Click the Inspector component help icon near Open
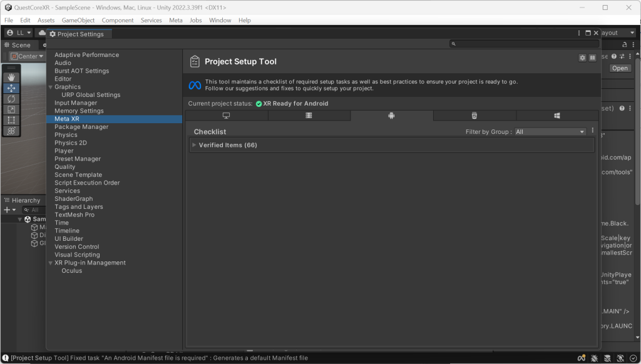This screenshot has width=641, height=364. [x=614, y=56]
